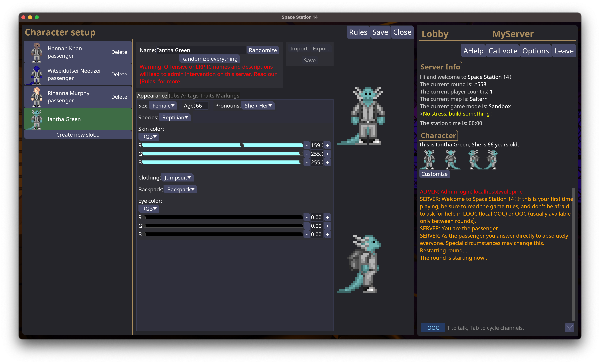Open the Sex dropdown showing Female

pos(163,106)
